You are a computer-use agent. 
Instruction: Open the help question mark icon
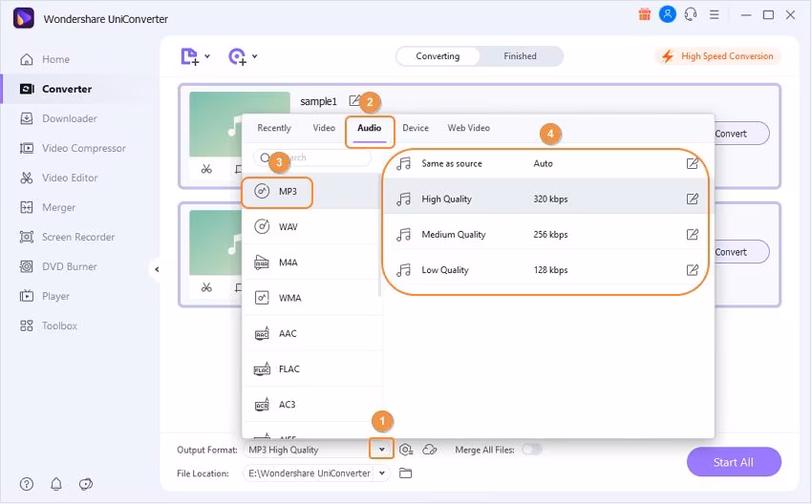coord(27,484)
